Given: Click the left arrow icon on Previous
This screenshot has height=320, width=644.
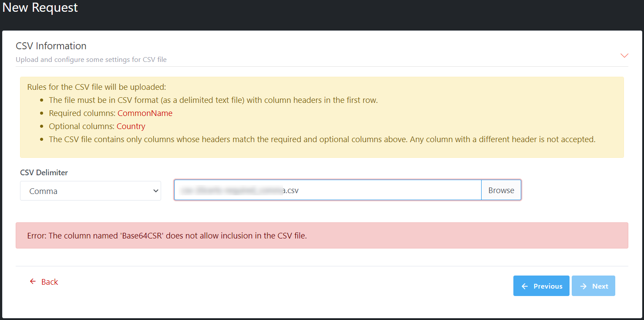Looking at the screenshot, I should click(525, 286).
